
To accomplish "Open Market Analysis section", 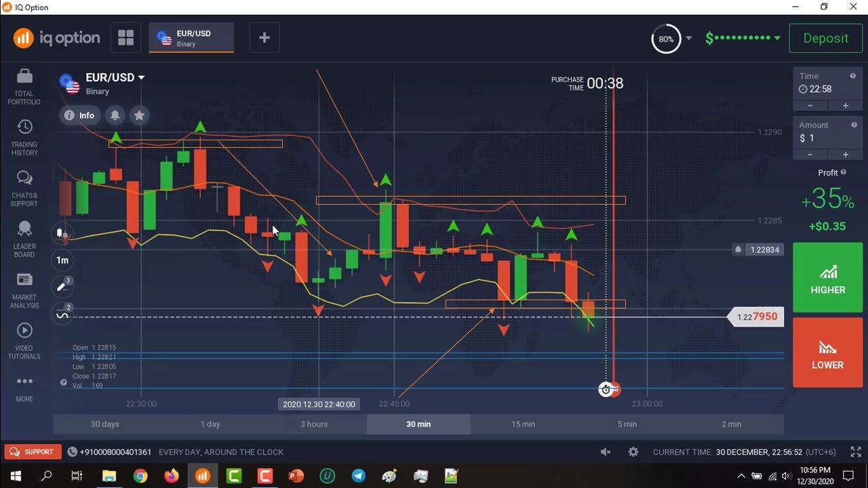I will pyautogui.click(x=24, y=290).
